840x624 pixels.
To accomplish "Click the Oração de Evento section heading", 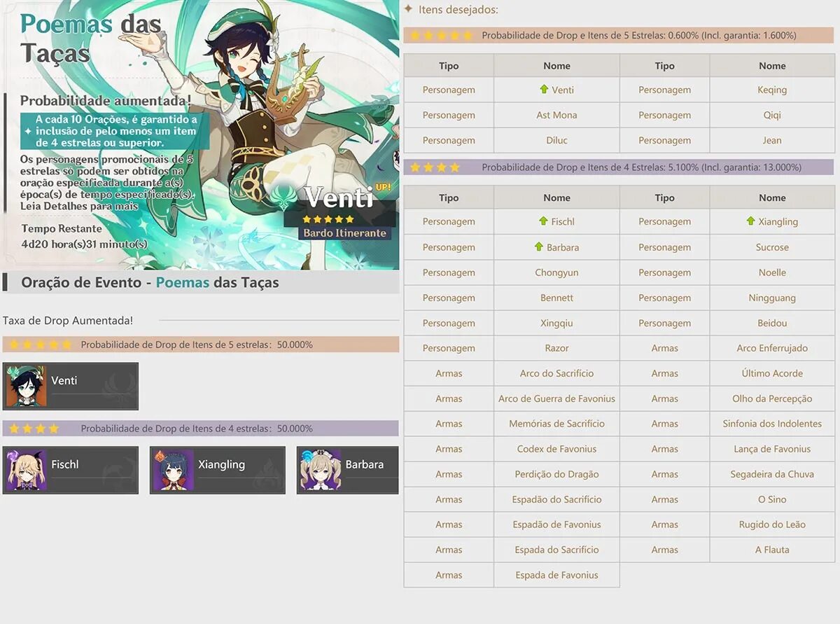I will point(150,282).
